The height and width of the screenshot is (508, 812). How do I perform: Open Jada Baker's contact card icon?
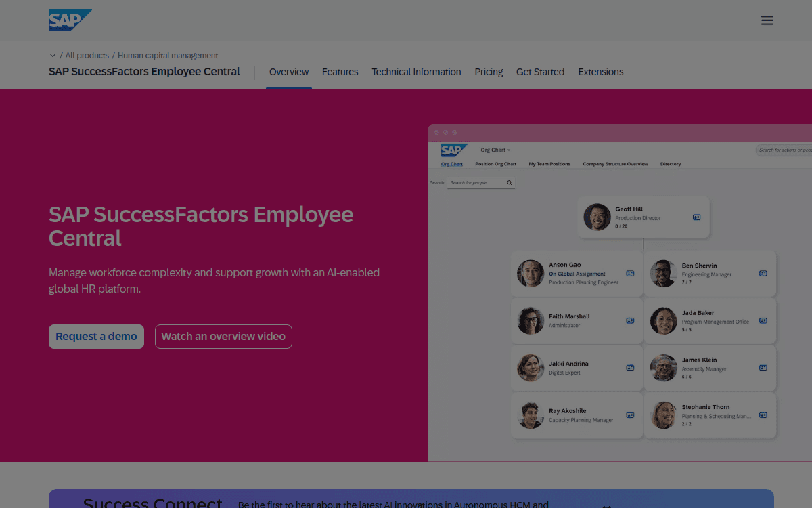(763, 320)
